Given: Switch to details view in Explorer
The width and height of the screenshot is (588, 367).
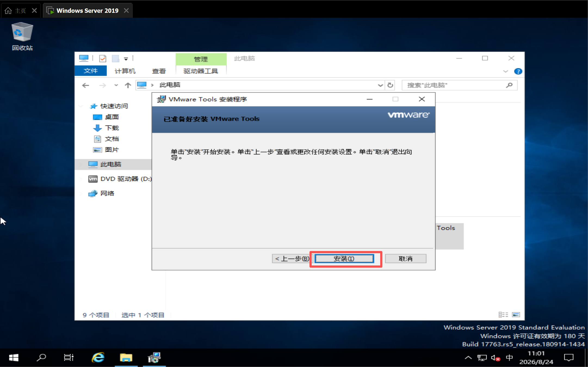Looking at the screenshot, I should point(503,315).
